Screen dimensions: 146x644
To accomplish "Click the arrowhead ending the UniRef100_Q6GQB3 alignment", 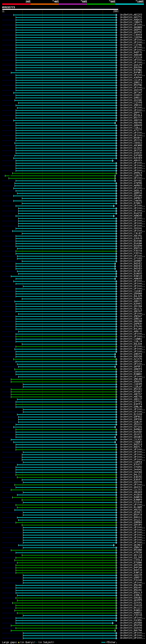I will pyautogui.click(x=115, y=437).
